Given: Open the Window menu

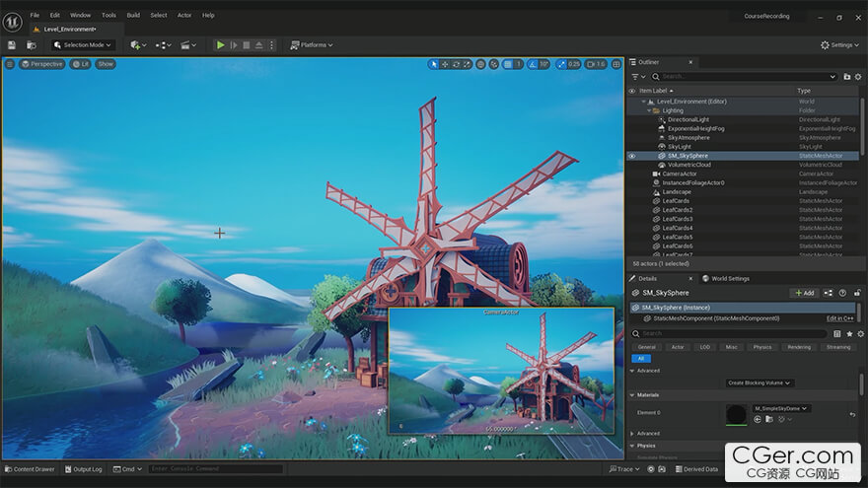Looking at the screenshot, I should tap(80, 16).
